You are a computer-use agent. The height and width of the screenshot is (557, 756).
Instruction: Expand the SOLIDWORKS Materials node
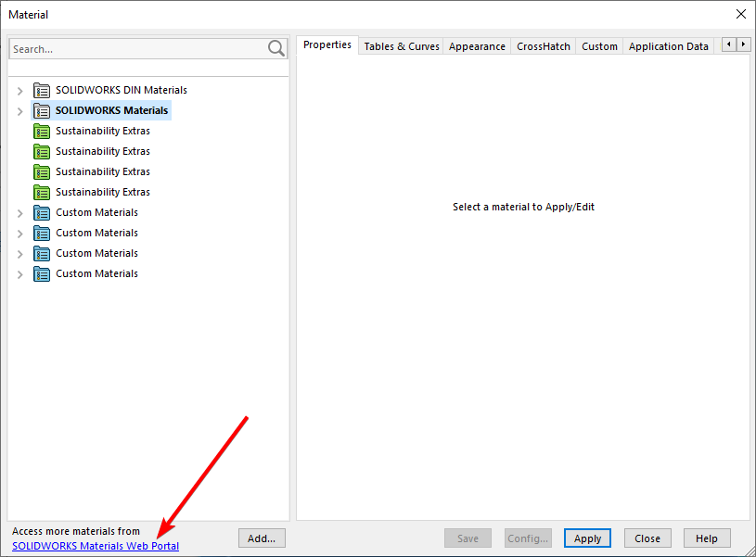19,111
